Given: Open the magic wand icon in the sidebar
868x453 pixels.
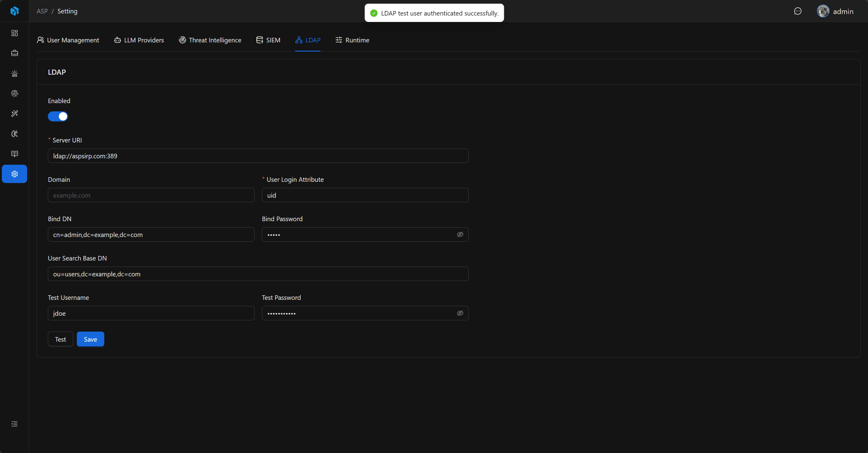Looking at the screenshot, I should (15, 113).
